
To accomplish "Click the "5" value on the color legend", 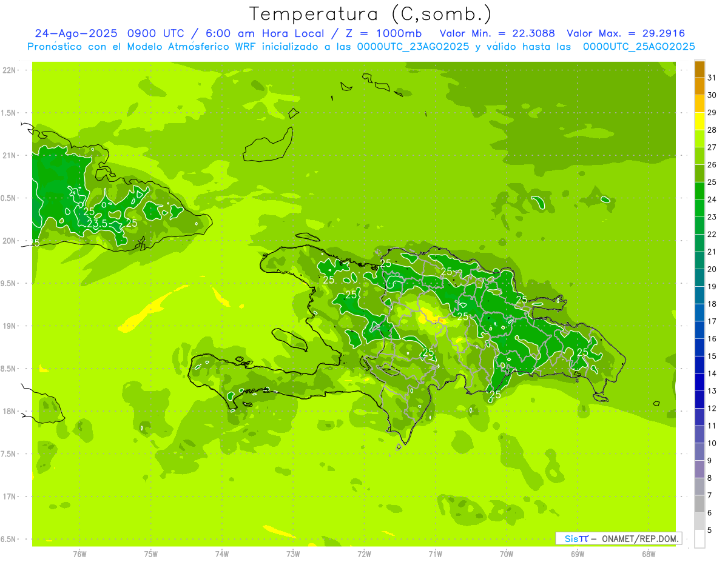I will click(x=710, y=530).
